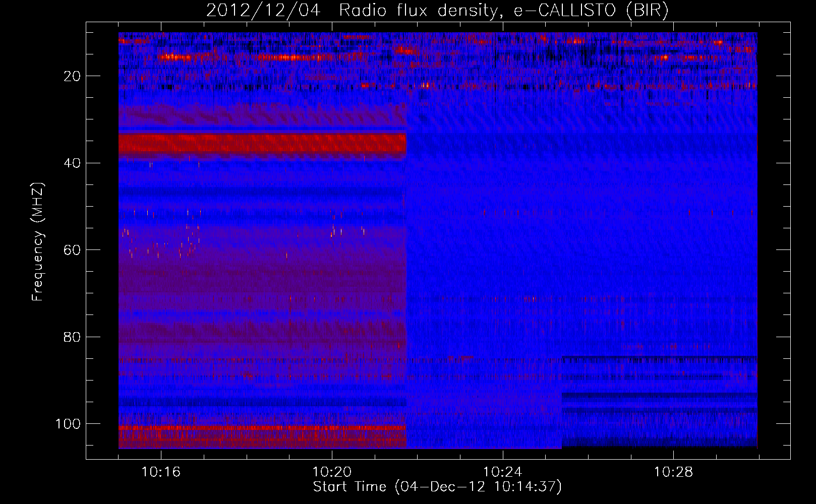Click the plot title "2012/12/04 Radio flux density, e-CALLISTO (BIR)"
The image size is (816, 504).
[437, 10]
